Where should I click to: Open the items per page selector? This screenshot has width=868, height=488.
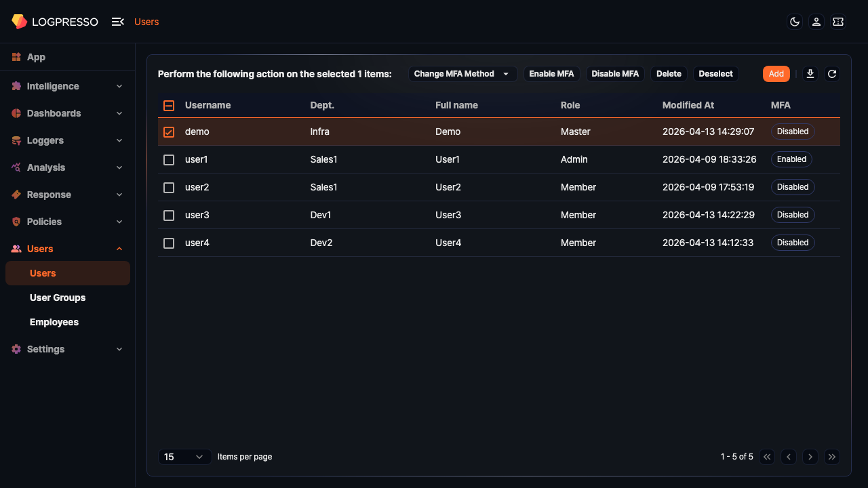[184, 456]
